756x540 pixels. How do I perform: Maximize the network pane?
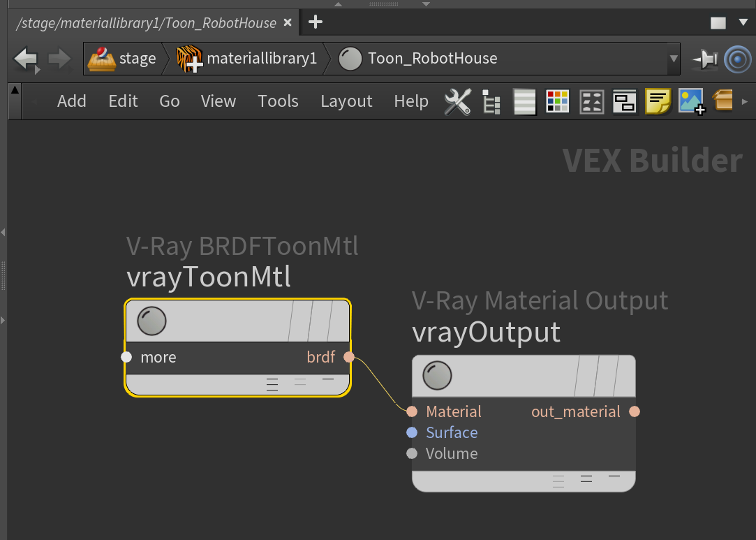coord(718,22)
